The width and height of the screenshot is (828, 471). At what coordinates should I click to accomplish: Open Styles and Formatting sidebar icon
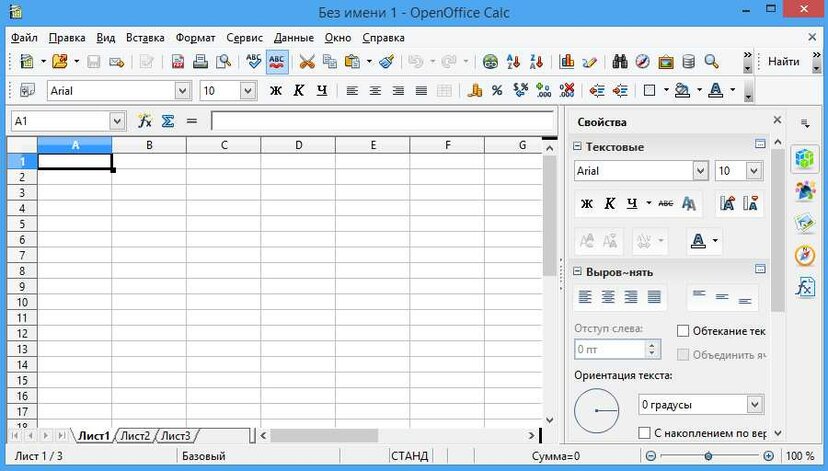tap(805, 190)
